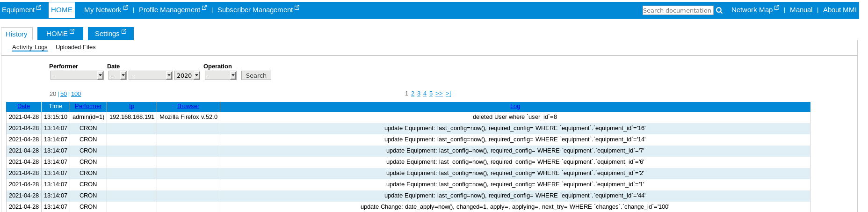Viewport: 868px width, 212px height.
Task: Sort table by Ip column header
Action: pos(131,106)
